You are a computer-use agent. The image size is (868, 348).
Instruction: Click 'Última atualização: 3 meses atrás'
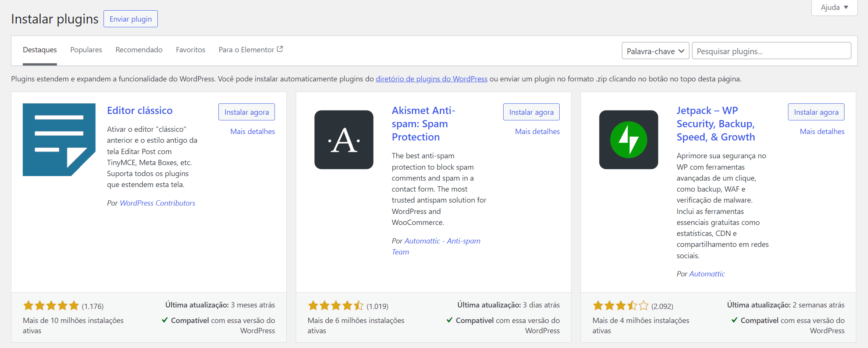click(x=220, y=305)
